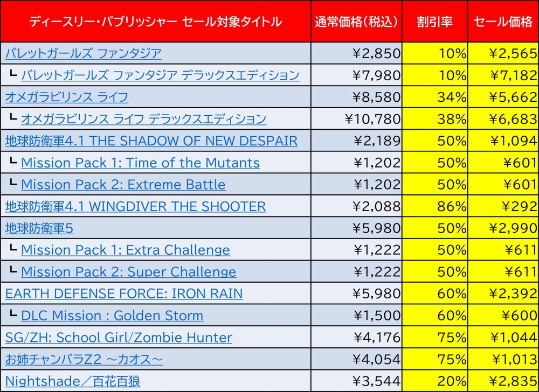Image resolution: width=539 pixels, height=392 pixels.
Task: Open EARTH DEFENSE FORCE: IRON RAIN link
Action: click(124, 293)
